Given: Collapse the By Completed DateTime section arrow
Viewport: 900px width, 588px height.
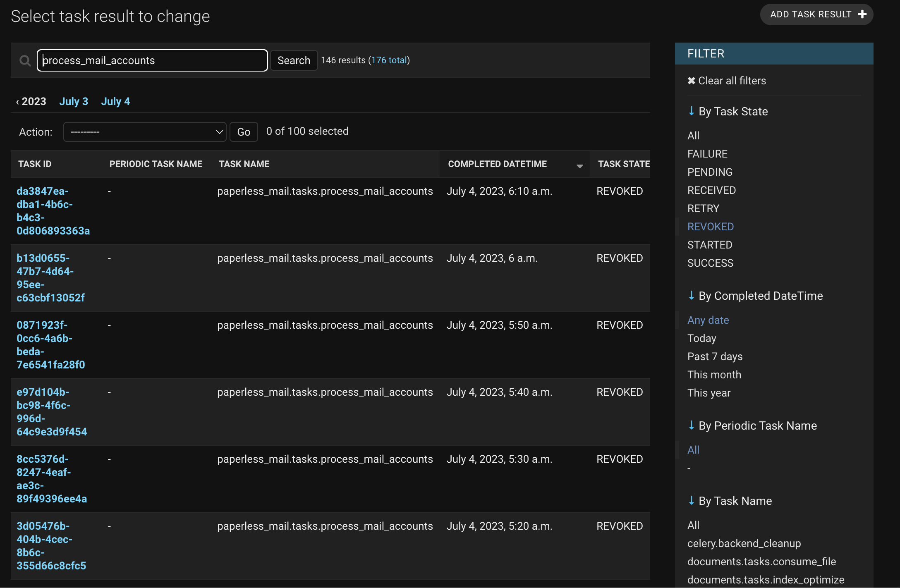Looking at the screenshot, I should pyautogui.click(x=692, y=295).
